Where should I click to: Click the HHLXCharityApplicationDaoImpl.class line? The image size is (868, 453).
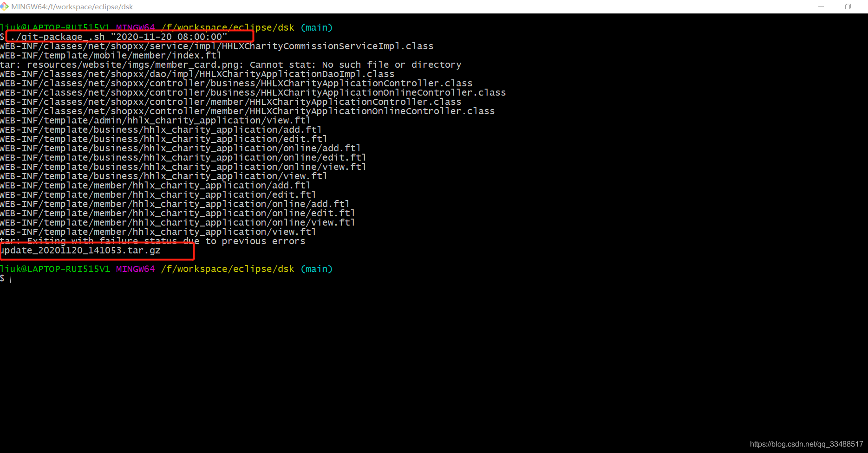pos(197,74)
